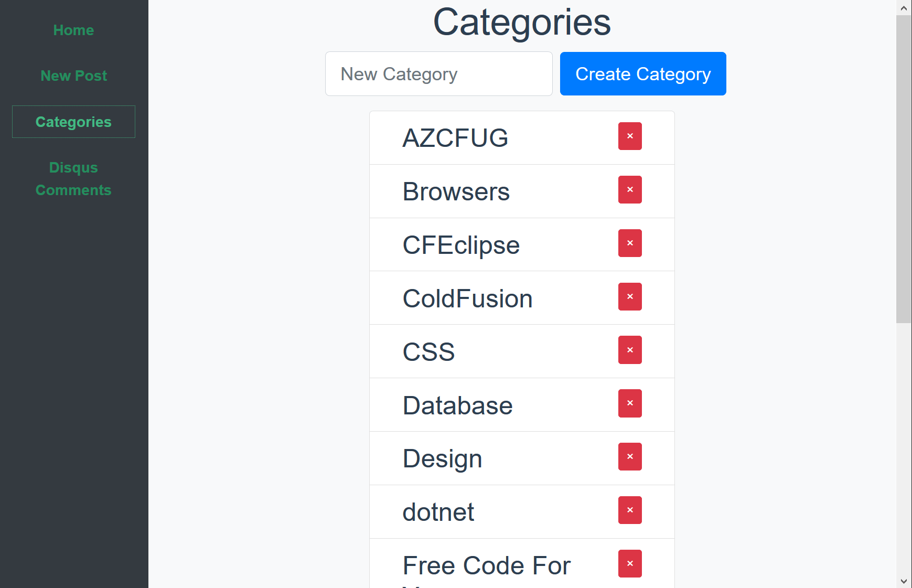Click the Create Category button

point(643,74)
